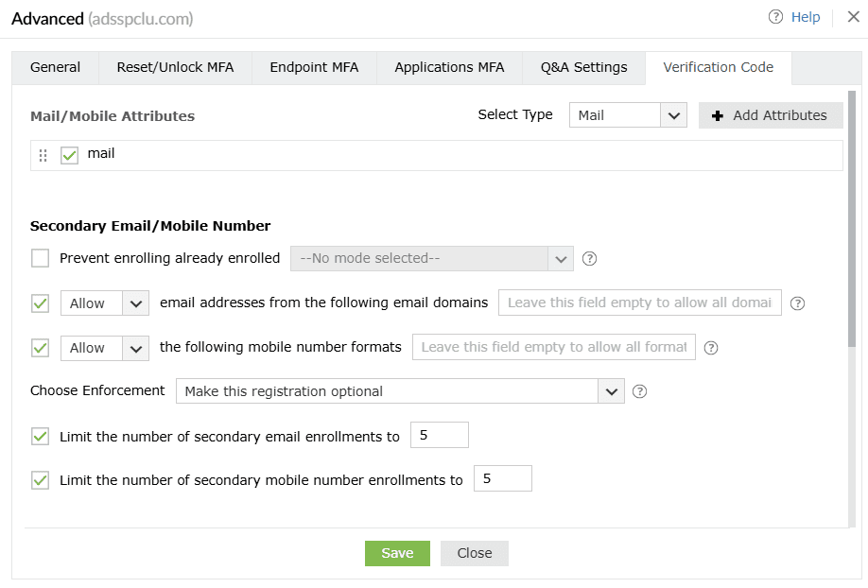This screenshot has height=588, width=868.
Task: Click the help icon next to Choose Enforcement
Action: tap(639, 390)
